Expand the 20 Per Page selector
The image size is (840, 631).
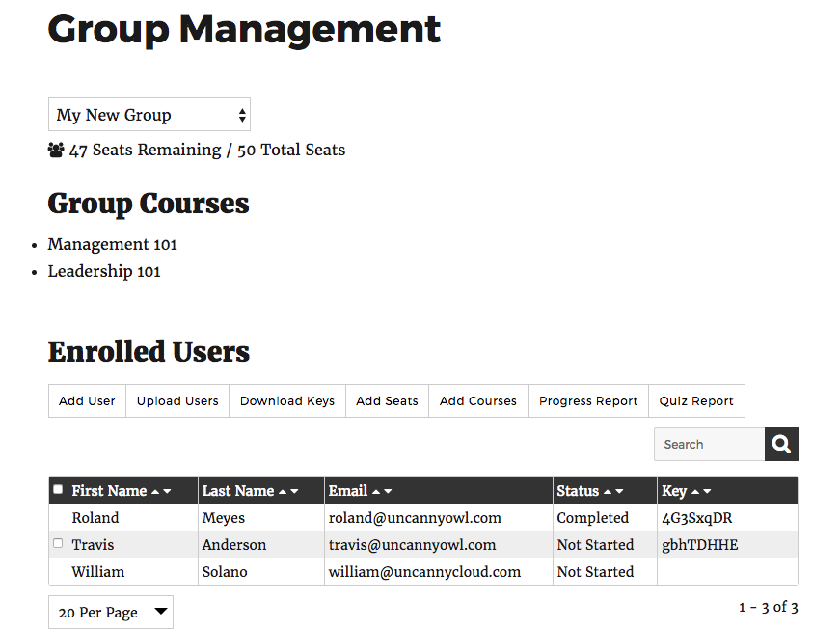pos(110,612)
